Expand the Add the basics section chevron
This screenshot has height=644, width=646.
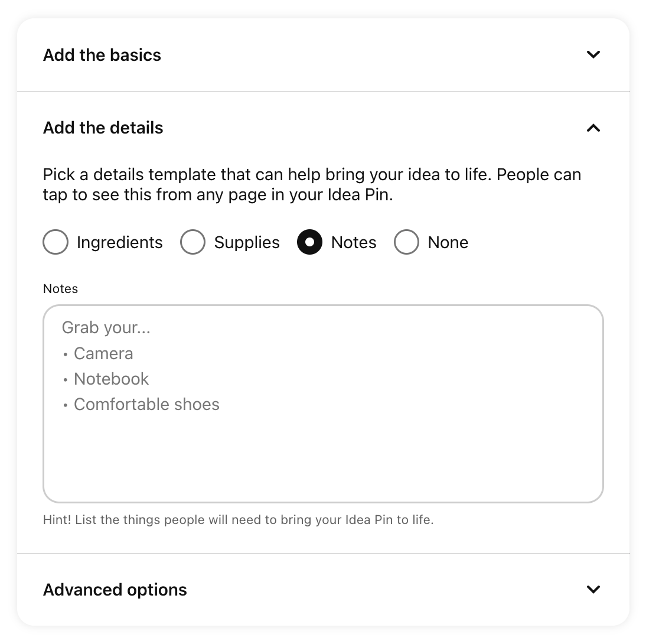[594, 54]
